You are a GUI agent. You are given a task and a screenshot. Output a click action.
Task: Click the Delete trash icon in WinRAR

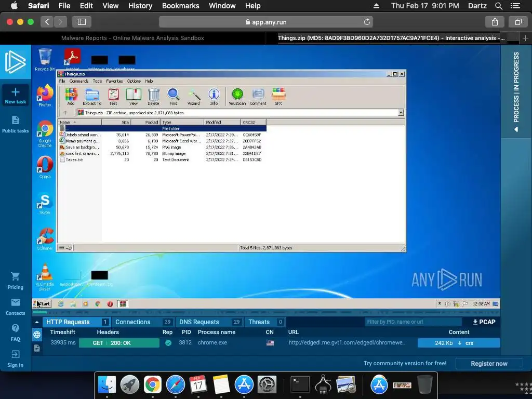tap(153, 96)
